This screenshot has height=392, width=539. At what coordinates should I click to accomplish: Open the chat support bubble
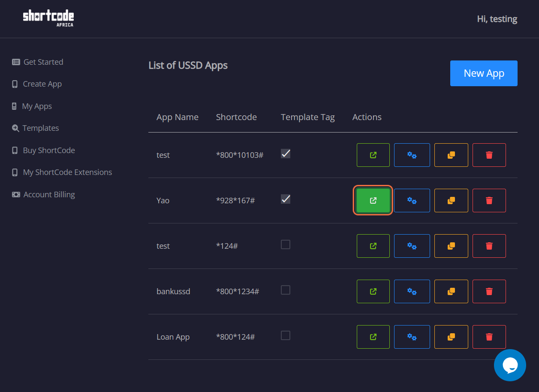510,365
